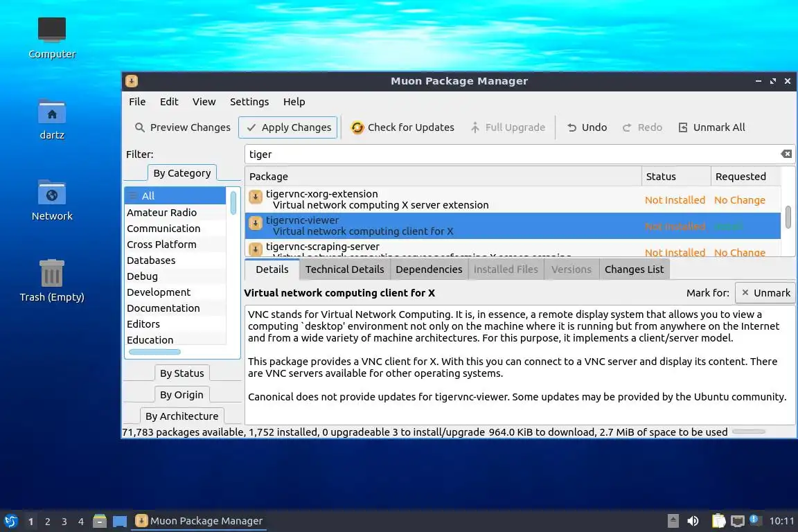Open the Settings menu
Image resolution: width=798 pixels, height=532 pixels.
249,102
